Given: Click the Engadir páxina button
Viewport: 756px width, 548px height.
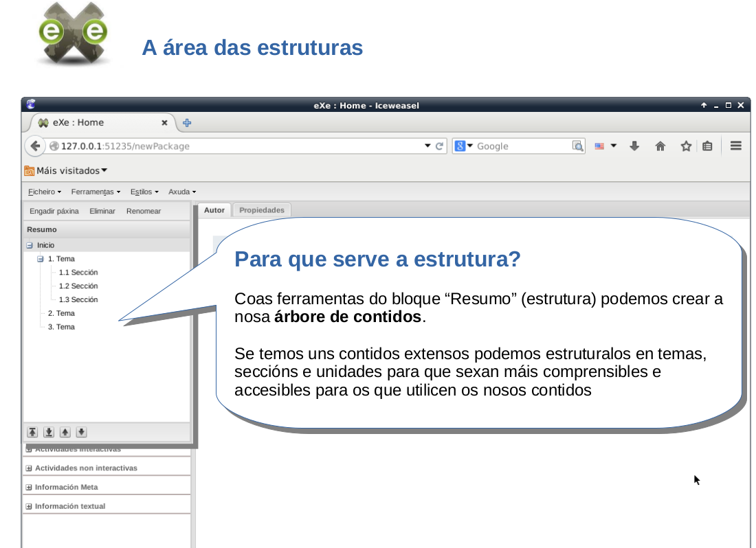Looking at the screenshot, I should 54,212.
